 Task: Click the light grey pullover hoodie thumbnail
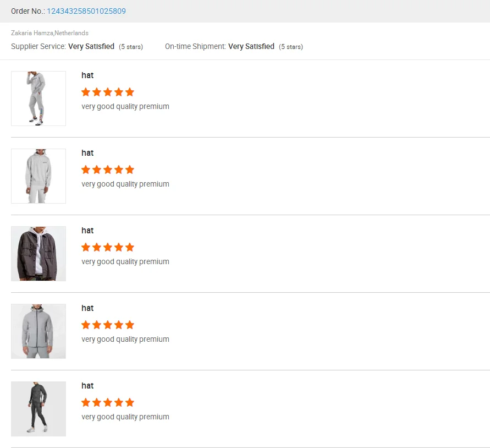coord(38,176)
